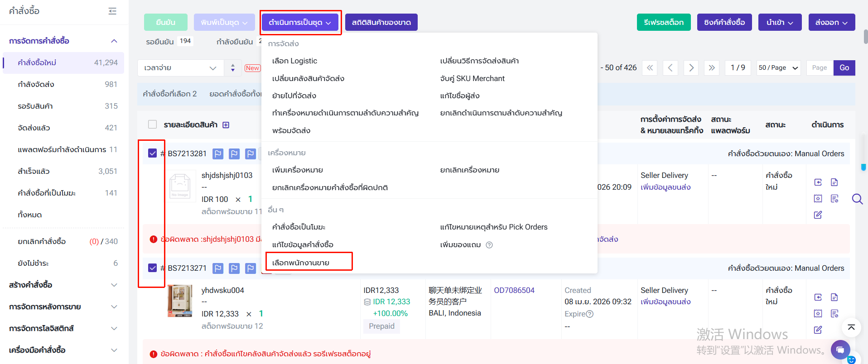Screen dimensions: 868x364
Task: Open the chat support bubble
Action: click(840, 350)
